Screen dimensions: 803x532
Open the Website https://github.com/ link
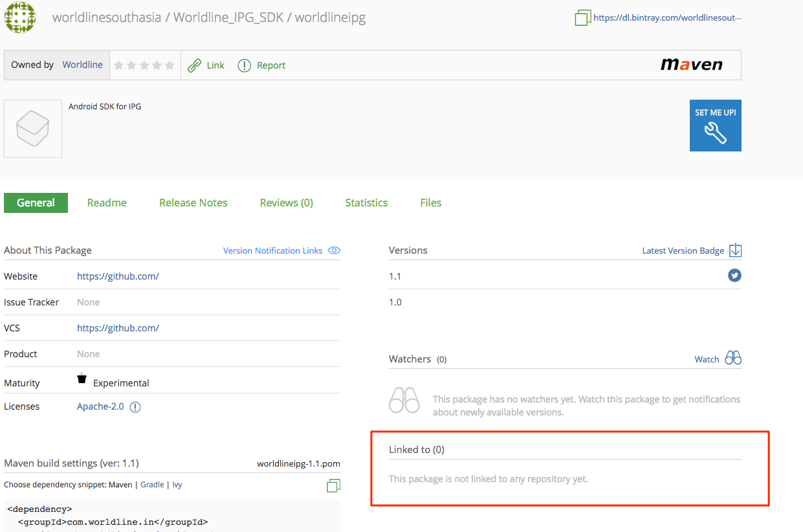pos(118,276)
